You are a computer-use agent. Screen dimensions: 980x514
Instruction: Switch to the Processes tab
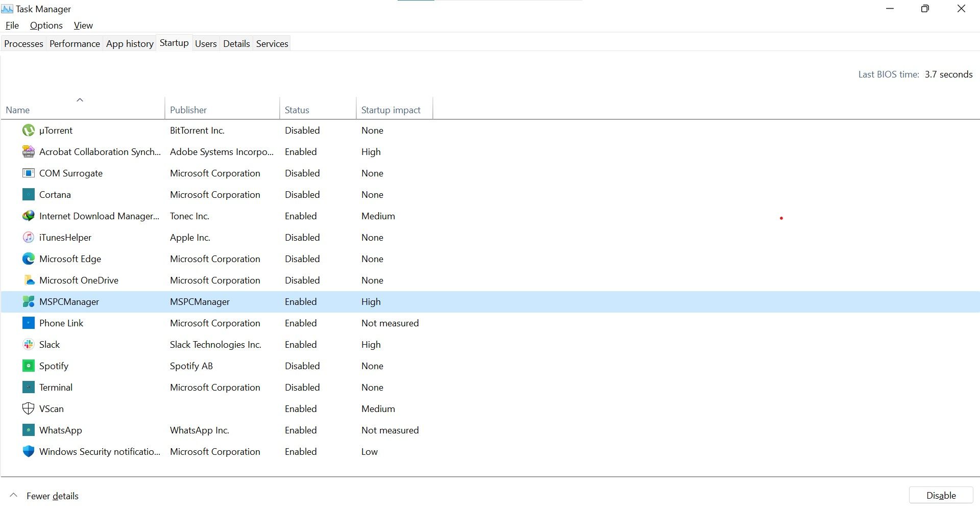pos(23,44)
